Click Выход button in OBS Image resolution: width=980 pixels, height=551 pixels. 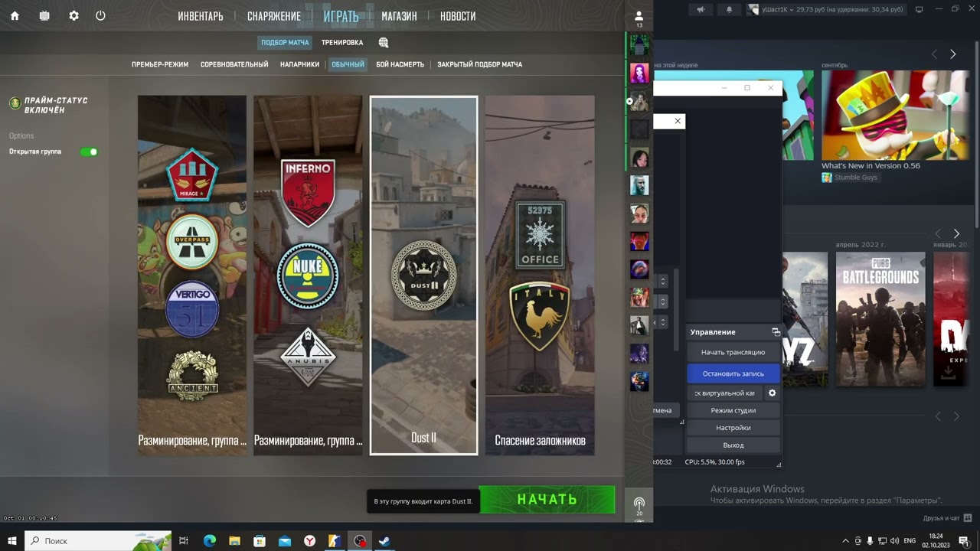(x=733, y=445)
